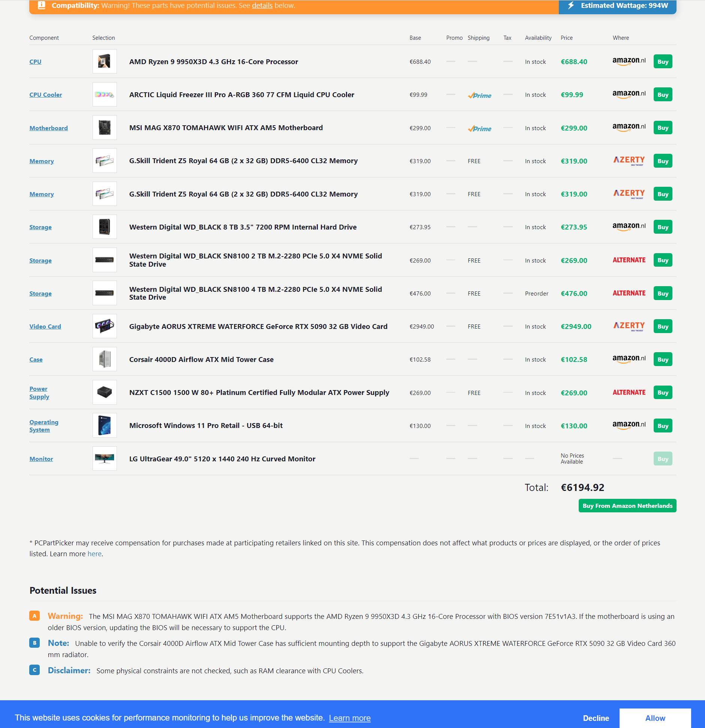Open the Motherboard component link

pos(49,128)
